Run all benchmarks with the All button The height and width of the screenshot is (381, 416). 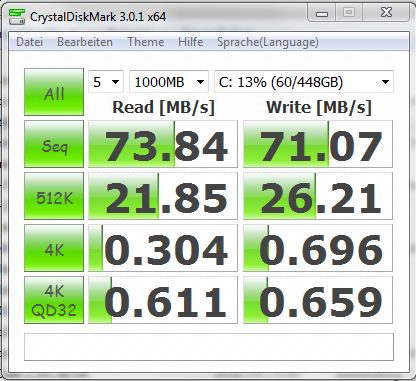click(x=54, y=92)
